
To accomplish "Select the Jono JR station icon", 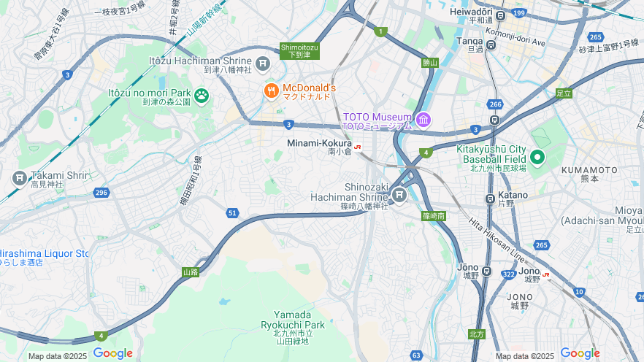I will point(545,274).
